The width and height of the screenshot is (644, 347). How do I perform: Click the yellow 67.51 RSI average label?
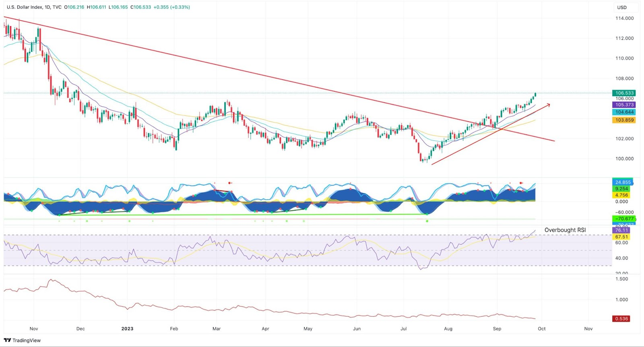pyautogui.click(x=621, y=237)
